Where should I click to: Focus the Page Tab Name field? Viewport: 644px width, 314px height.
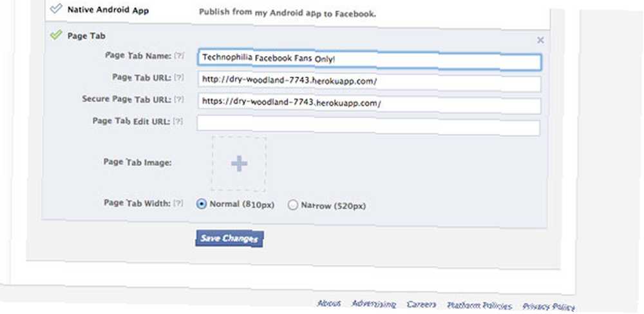[x=369, y=59]
